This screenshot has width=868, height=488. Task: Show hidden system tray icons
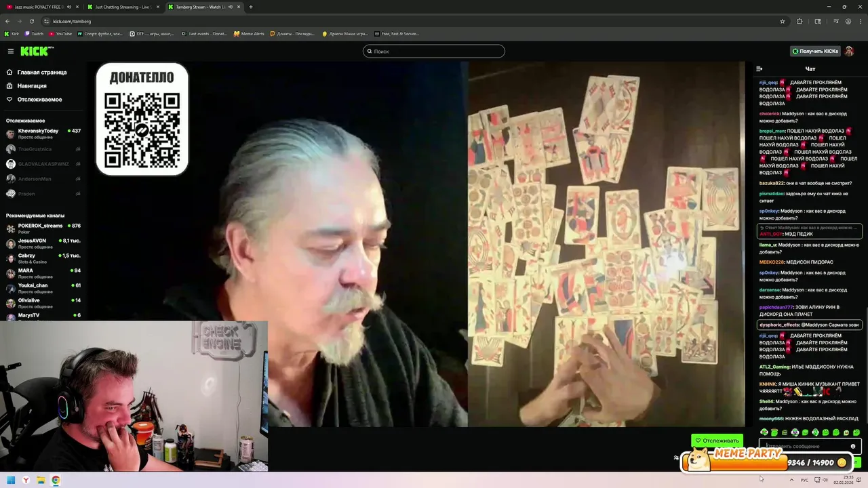(791, 480)
